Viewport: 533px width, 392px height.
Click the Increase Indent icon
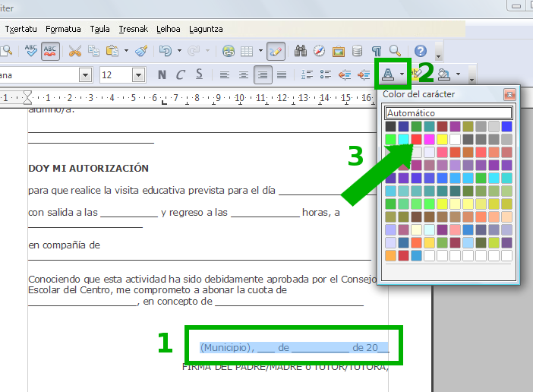coord(364,74)
